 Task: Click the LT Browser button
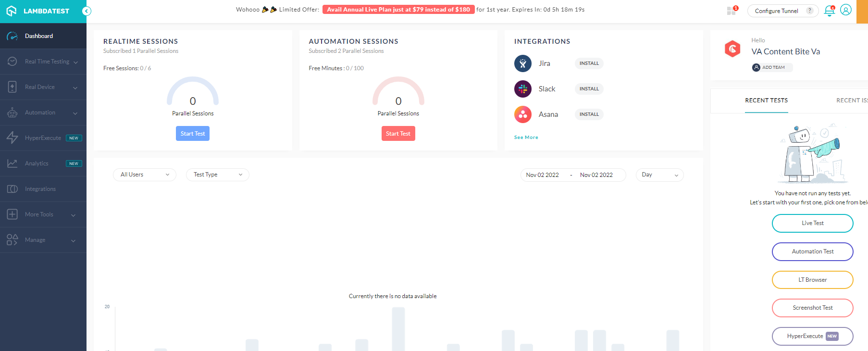[x=813, y=280]
